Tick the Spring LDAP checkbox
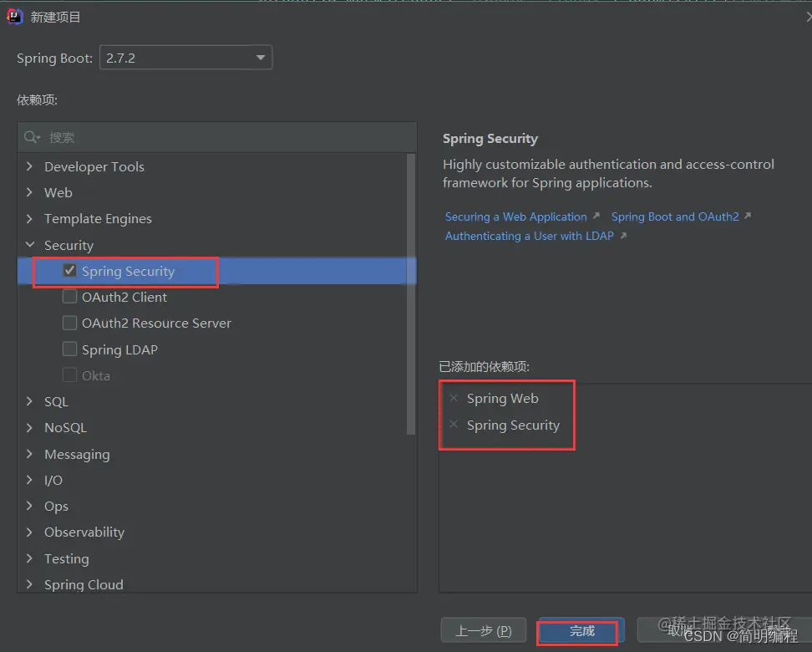The width and height of the screenshot is (812, 652). click(x=69, y=349)
